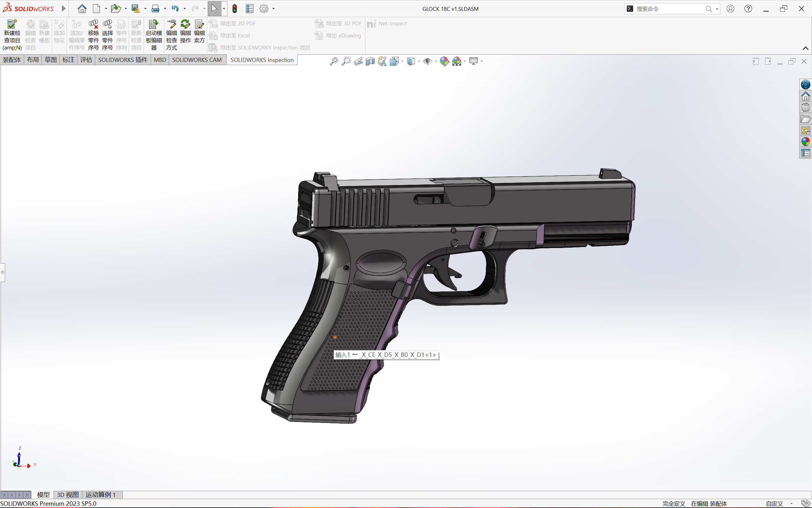Switch to 评估 tab
The height and width of the screenshot is (508, 812).
86,60
